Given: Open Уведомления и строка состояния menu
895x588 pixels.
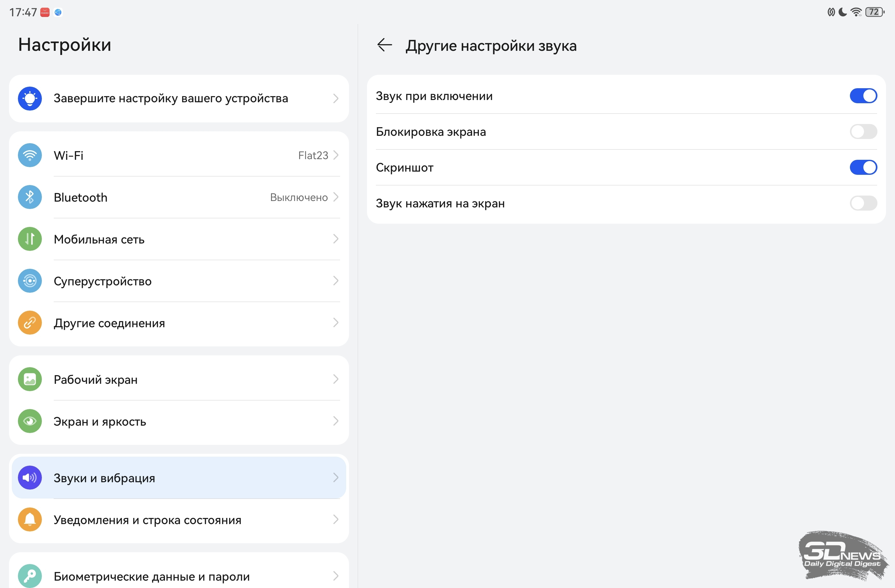Looking at the screenshot, I should (x=179, y=520).
